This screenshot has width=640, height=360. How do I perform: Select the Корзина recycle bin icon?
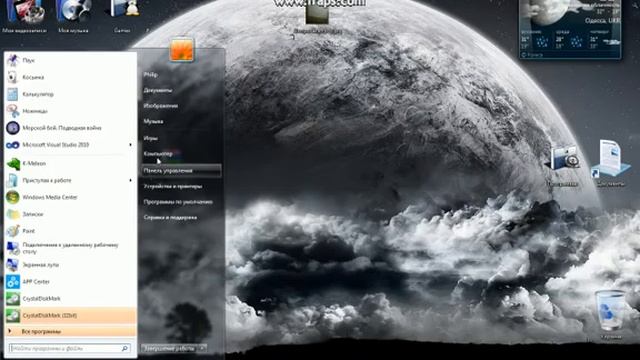pyautogui.click(x=611, y=314)
